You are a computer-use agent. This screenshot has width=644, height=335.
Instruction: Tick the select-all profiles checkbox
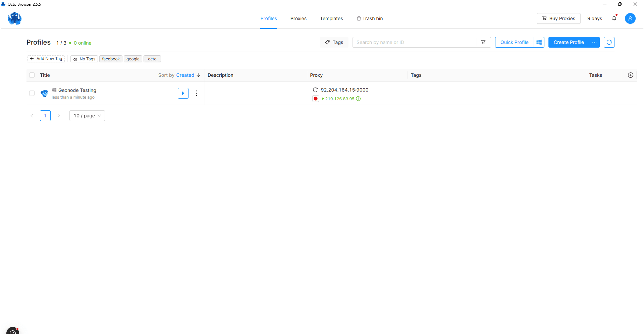tap(32, 75)
